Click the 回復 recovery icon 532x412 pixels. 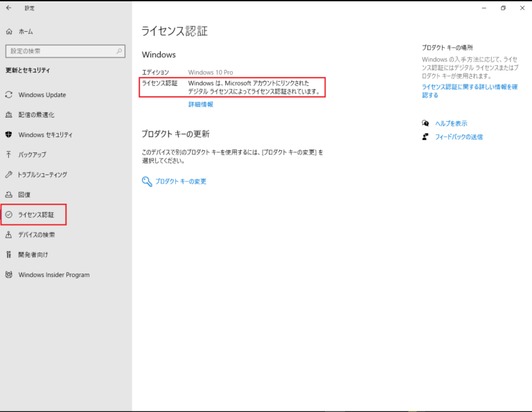pos(9,195)
